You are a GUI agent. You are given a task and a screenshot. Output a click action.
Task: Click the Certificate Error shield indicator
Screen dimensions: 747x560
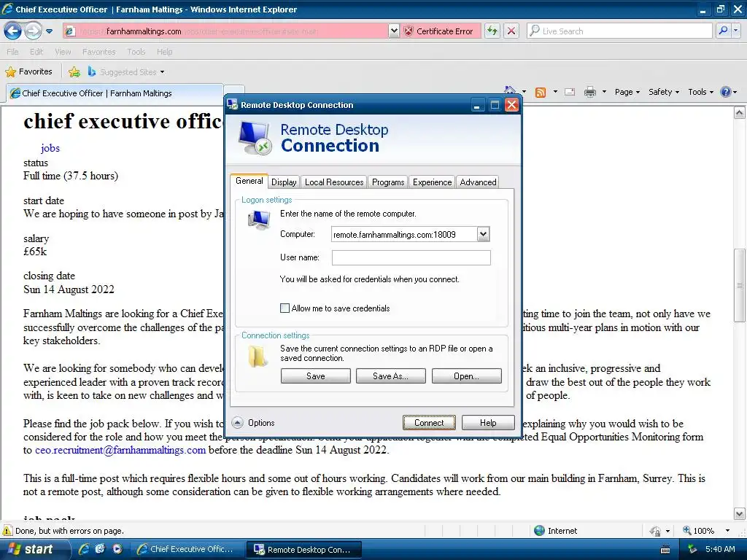click(439, 31)
